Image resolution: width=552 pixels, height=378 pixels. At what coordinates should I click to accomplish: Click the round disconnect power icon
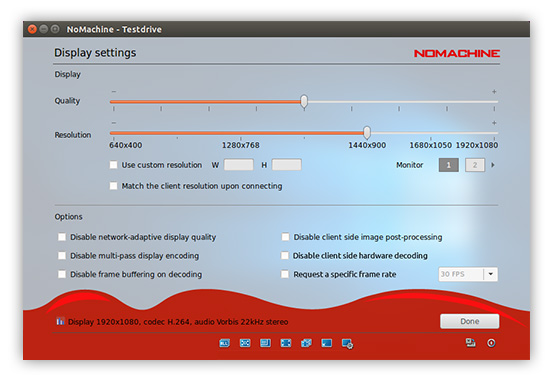491,343
